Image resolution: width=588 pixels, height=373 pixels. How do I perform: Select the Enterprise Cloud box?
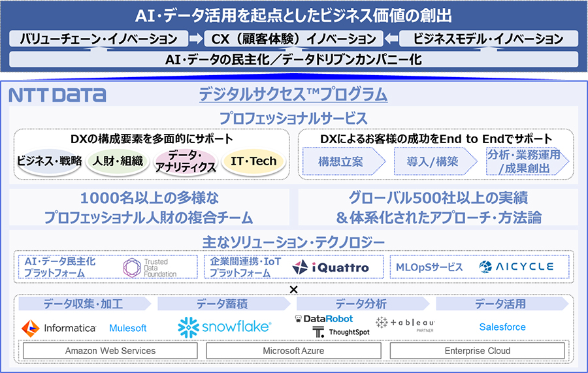click(478, 351)
